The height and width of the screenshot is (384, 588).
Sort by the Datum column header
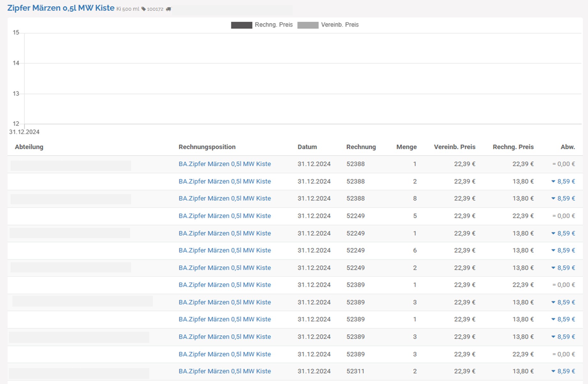click(x=307, y=147)
